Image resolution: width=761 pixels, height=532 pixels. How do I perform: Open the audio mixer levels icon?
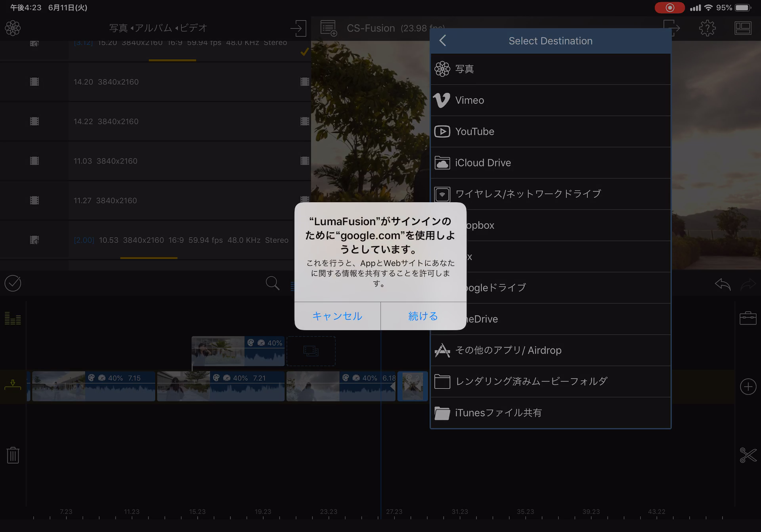pyautogui.click(x=13, y=318)
